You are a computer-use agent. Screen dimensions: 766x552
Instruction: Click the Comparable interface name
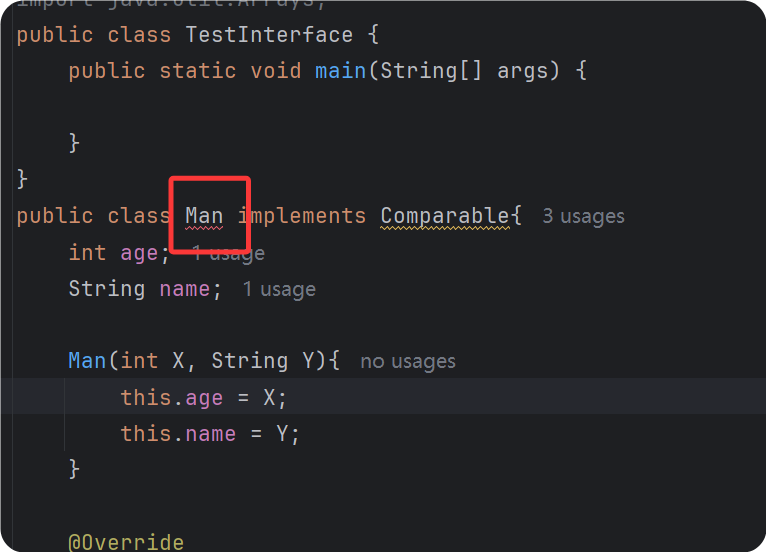coord(445,216)
